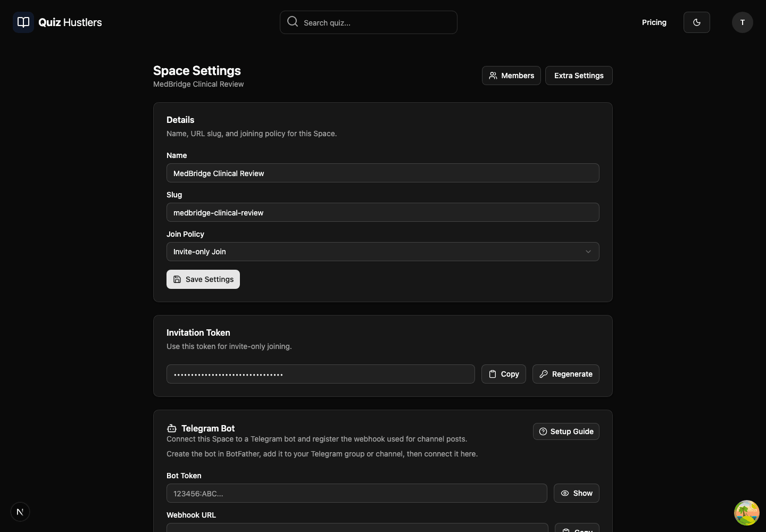766x532 pixels.
Task: Expand the Join Policy dropdown
Action: 383,252
